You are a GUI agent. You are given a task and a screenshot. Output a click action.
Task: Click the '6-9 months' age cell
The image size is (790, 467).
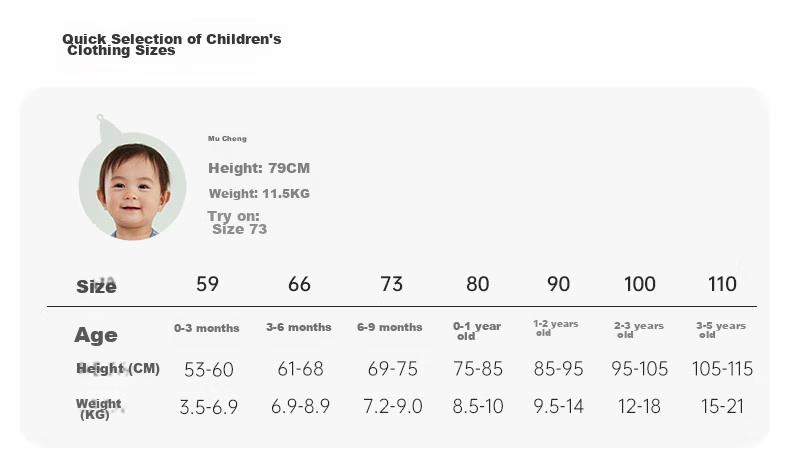(389, 327)
